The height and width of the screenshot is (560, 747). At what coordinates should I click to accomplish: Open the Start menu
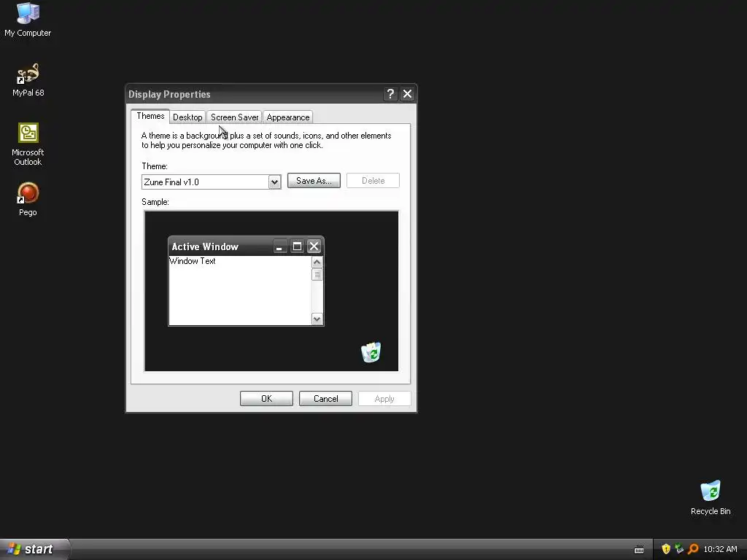(x=34, y=549)
